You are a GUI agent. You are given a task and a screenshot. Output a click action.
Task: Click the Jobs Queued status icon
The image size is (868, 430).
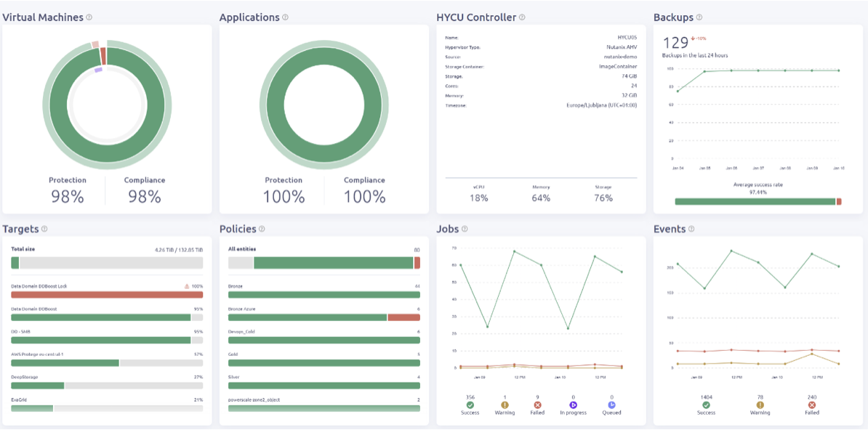(x=611, y=405)
